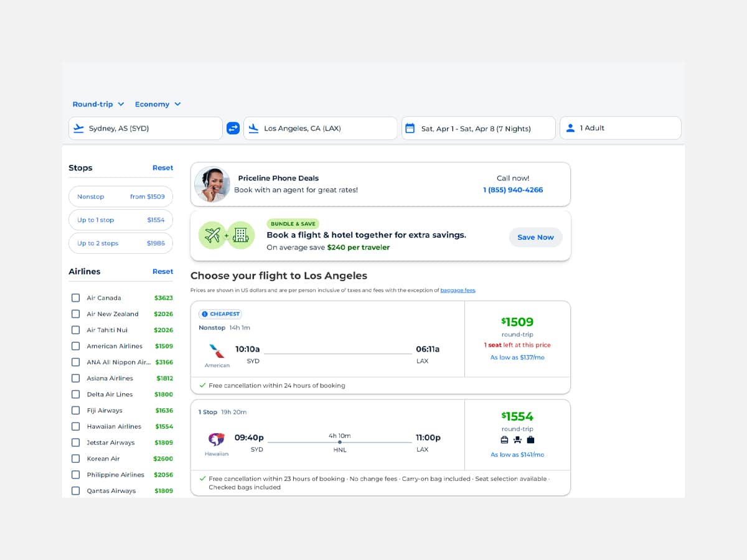Viewport: 747px width, 560px height.
Task: Click the Air Canada $3623 price
Action: pyautogui.click(x=164, y=298)
